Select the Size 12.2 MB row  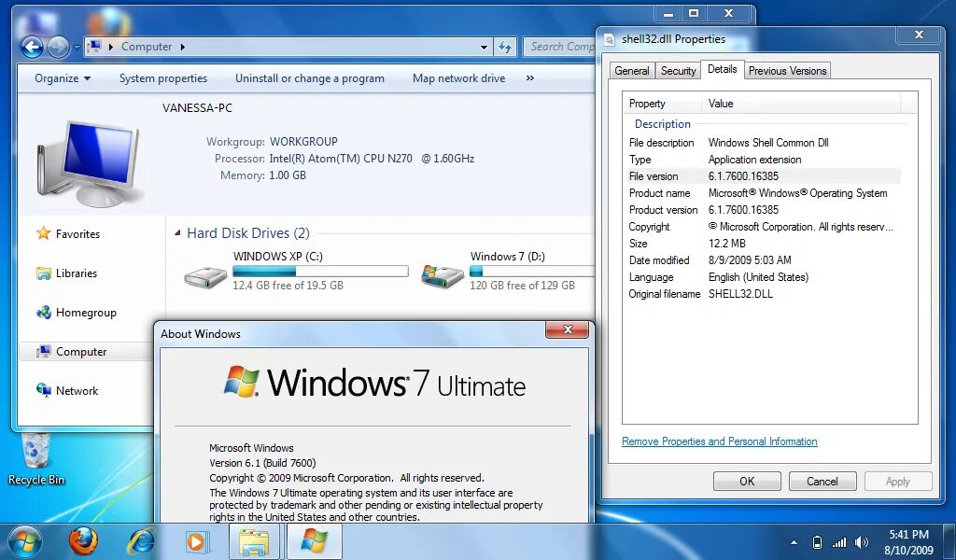762,244
